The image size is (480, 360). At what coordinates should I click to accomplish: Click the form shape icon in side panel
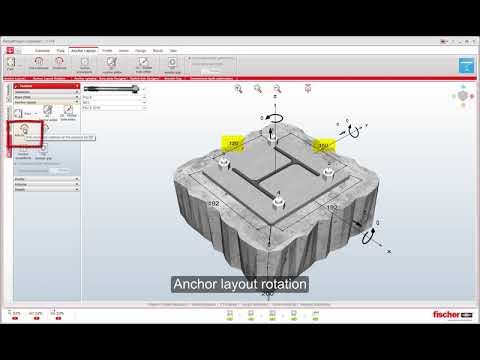[18, 114]
